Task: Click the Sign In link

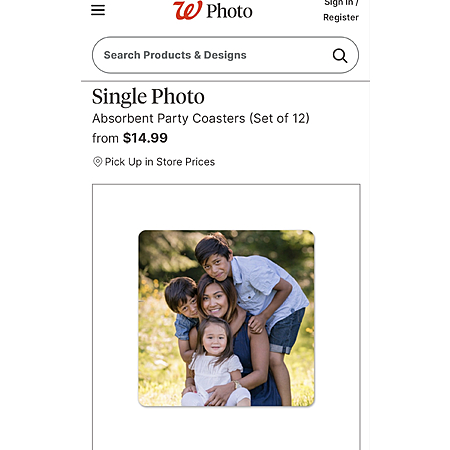Action: point(341,3)
